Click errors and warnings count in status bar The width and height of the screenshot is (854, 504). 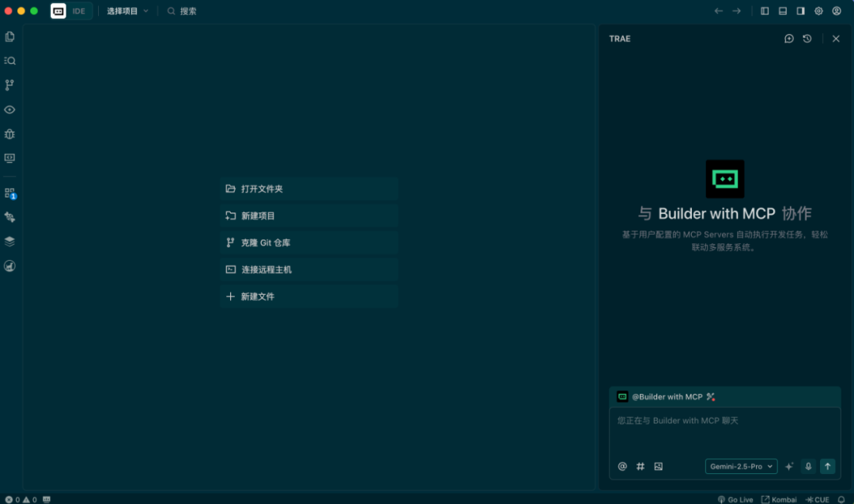coord(21,499)
